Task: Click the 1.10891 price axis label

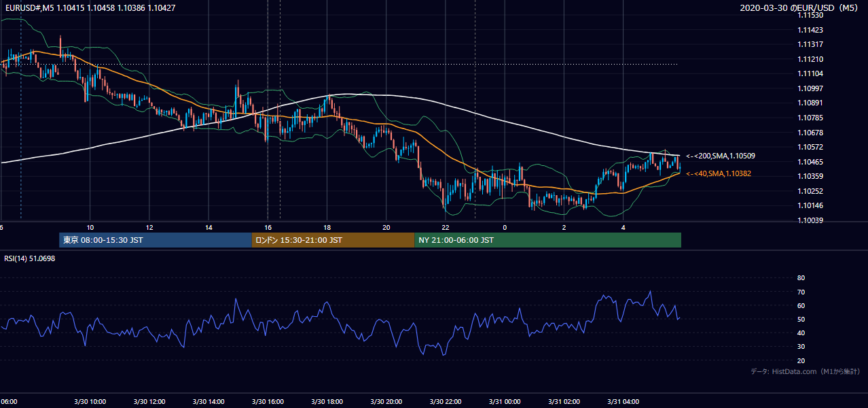Action: coord(810,103)
